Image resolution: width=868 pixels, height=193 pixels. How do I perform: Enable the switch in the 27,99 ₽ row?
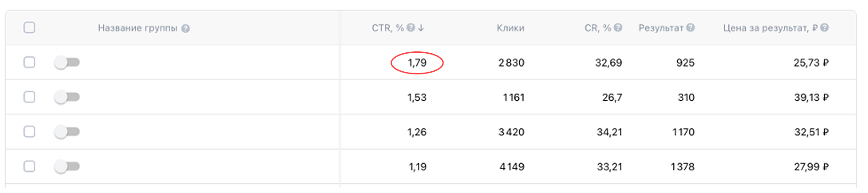tap(67, 166)
